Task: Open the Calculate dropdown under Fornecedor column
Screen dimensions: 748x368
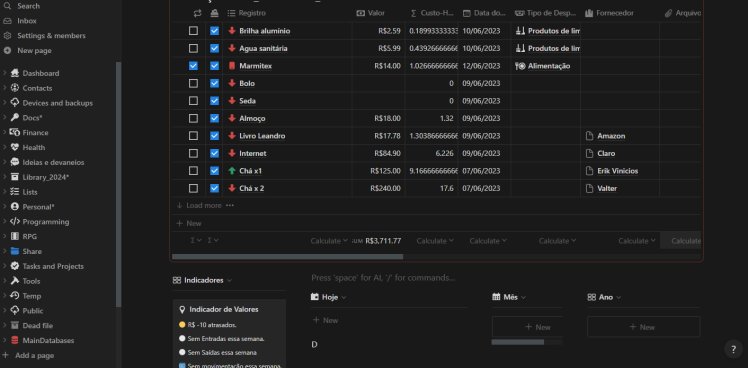Action: [x=637, y=241]
